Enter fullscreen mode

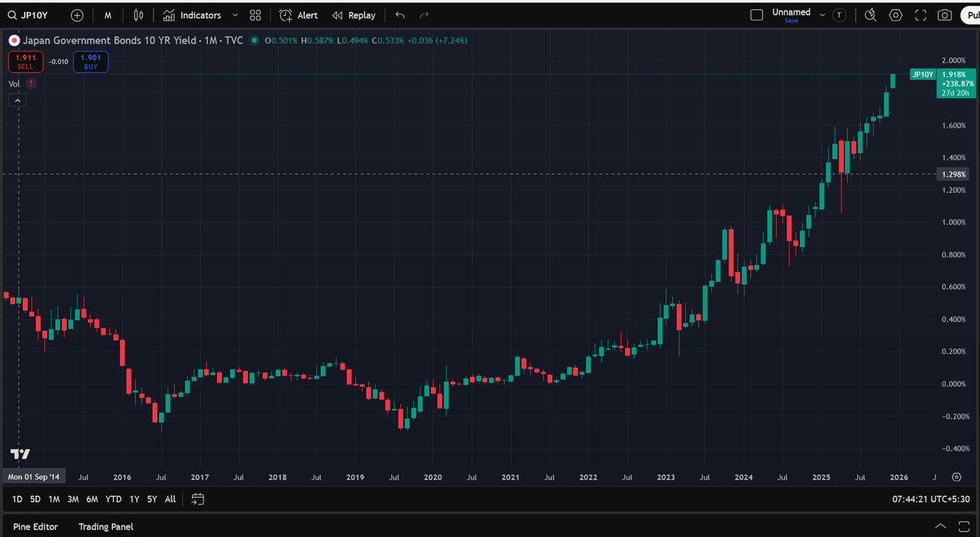920,15
